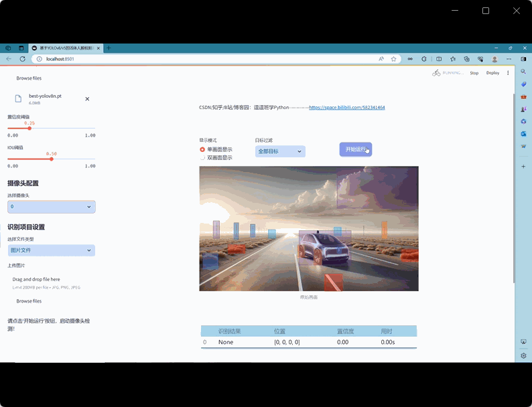Toggle the split screen icon
The width and height of the screenshot is (532, 407).
coord(439,59)
